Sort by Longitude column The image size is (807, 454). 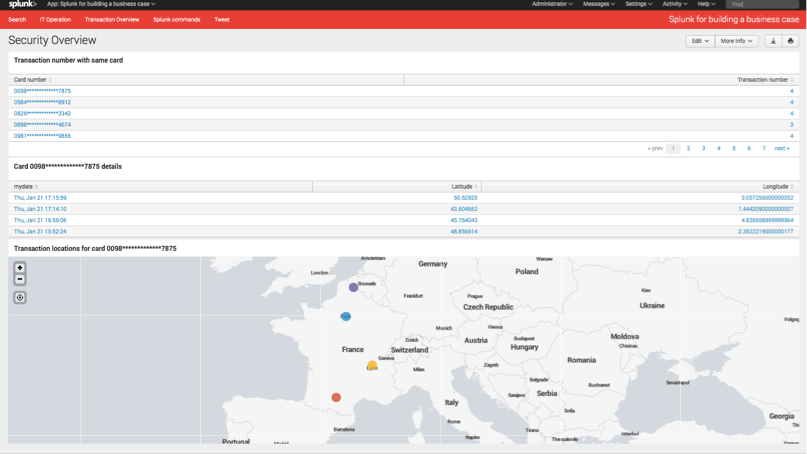tap(778, 186)
